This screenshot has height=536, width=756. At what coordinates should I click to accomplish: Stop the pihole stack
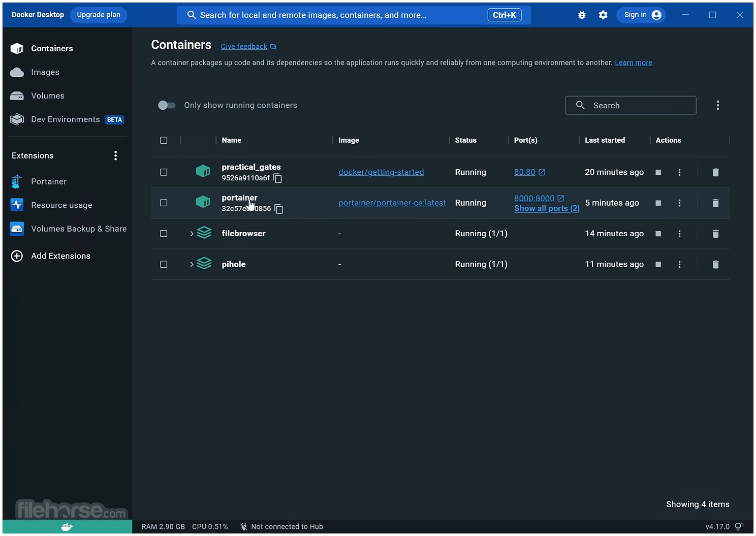click(x=658, y=264)
